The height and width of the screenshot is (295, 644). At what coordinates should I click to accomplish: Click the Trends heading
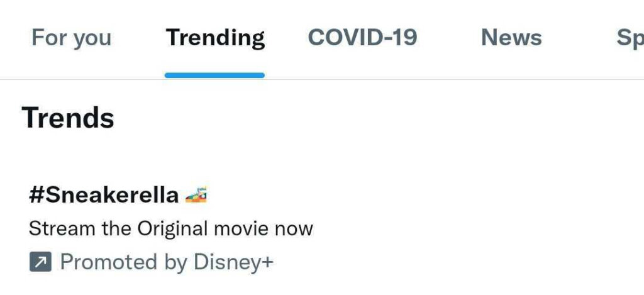(x=68, y=118)
